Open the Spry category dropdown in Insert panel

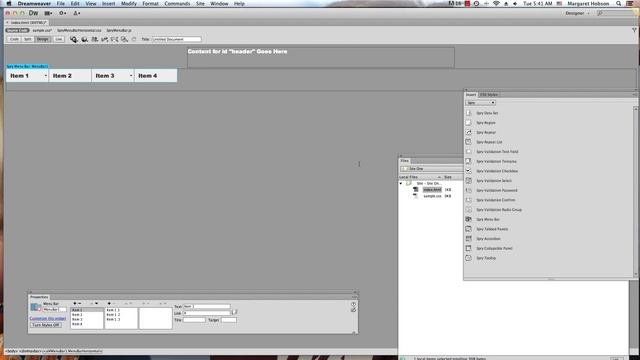click(x=480, y=103)
